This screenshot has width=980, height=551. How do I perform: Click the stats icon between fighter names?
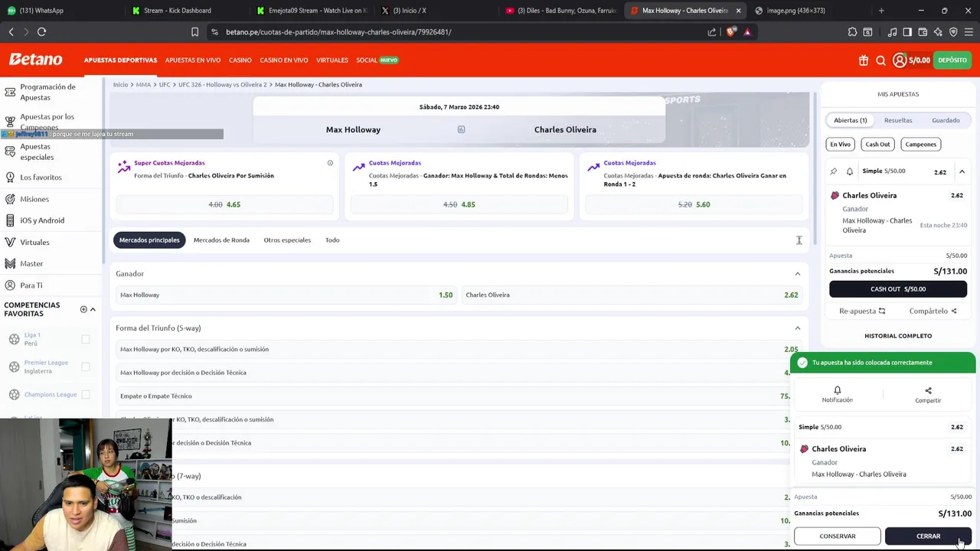tap(461, 129)
